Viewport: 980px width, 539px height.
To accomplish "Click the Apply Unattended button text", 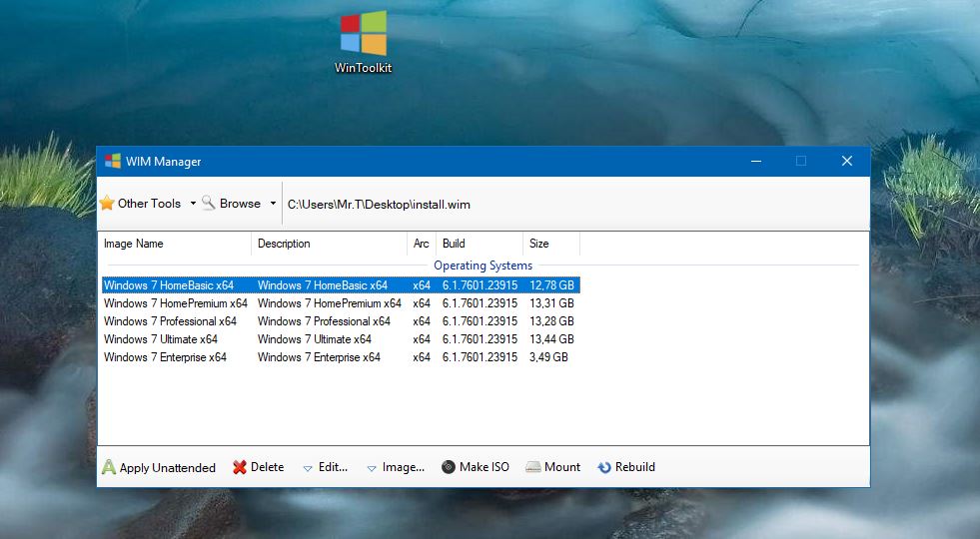I will coord(168,468).
